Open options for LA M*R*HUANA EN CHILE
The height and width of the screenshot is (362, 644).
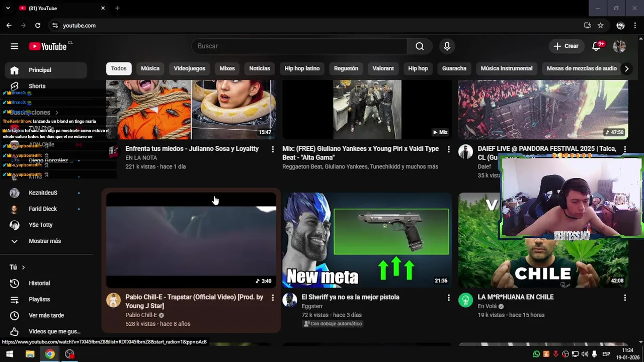tap(625, 298)
